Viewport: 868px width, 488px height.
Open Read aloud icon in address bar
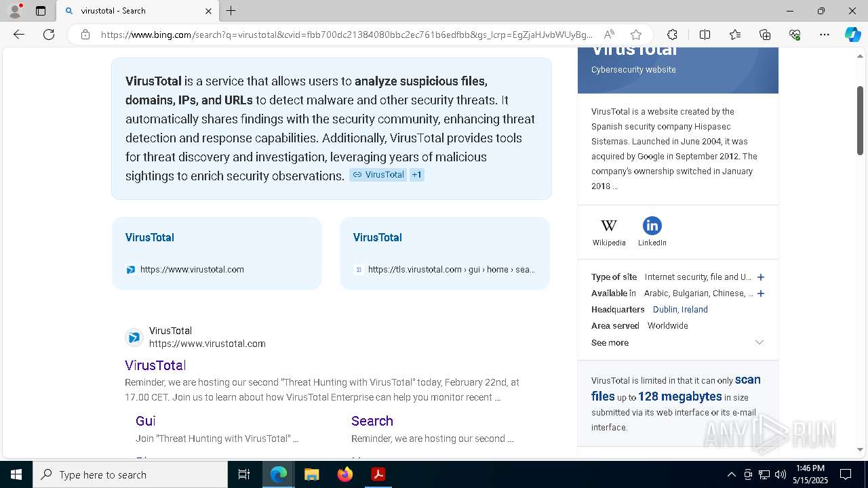point(610,35)
